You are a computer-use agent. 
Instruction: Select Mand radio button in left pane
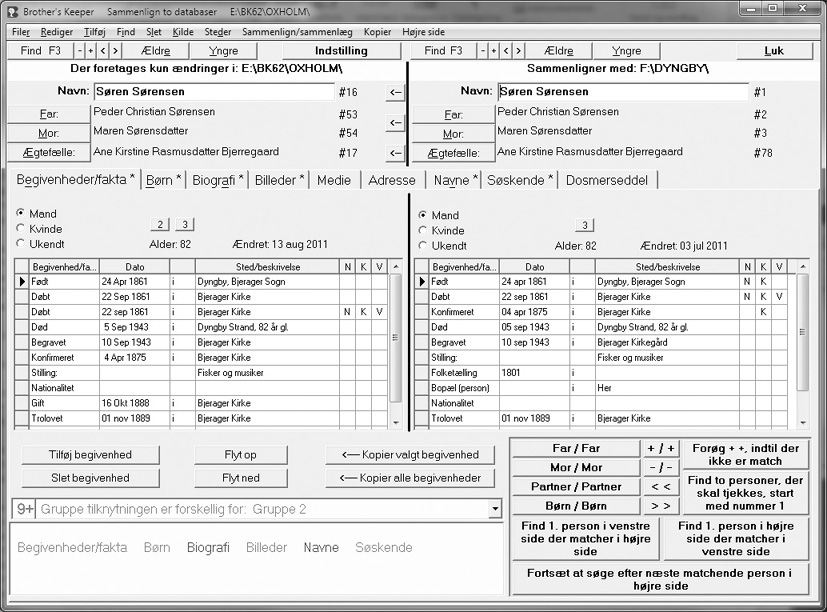click(x=21, y=213)
